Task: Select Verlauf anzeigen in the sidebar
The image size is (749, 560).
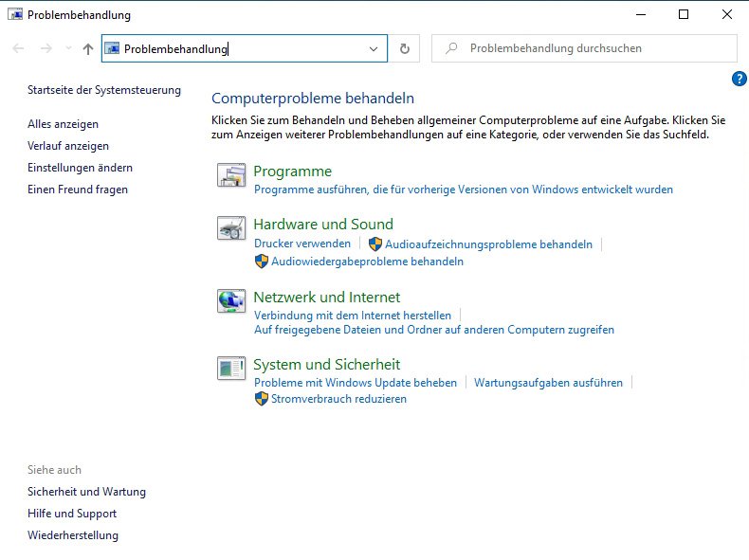Action: 68,146
